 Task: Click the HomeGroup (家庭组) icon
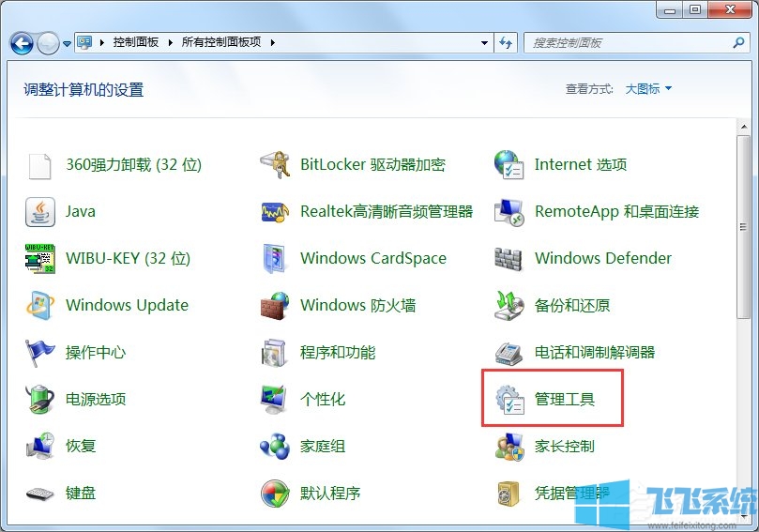pos(274,447)
